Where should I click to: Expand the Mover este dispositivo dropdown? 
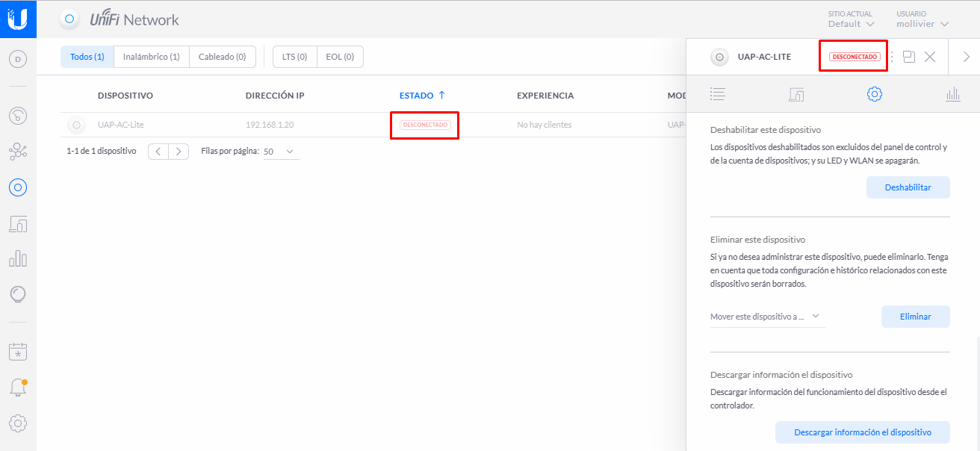pyautogui.click(x=767, y=317)
